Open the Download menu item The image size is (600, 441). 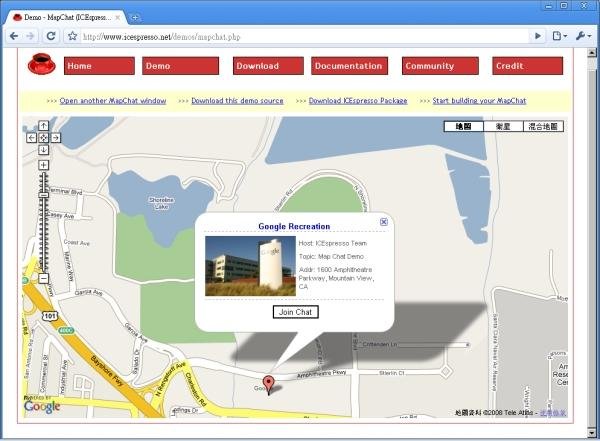point(268,66)
